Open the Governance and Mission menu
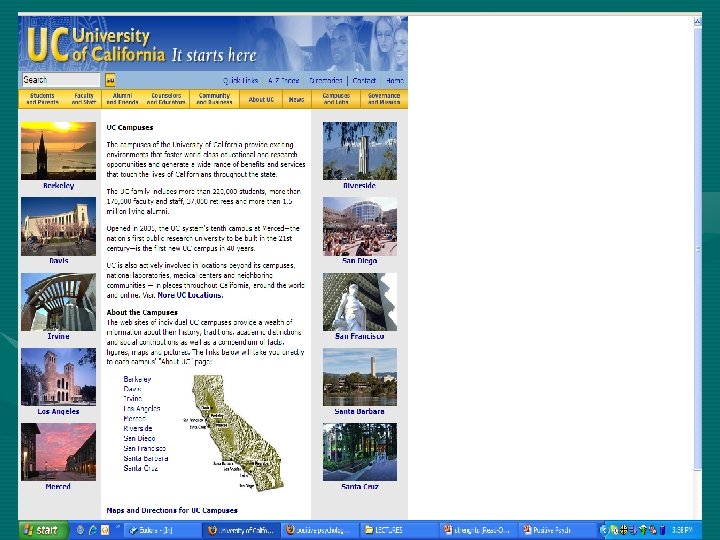The image size is (720, 540). tap(384, 99)
